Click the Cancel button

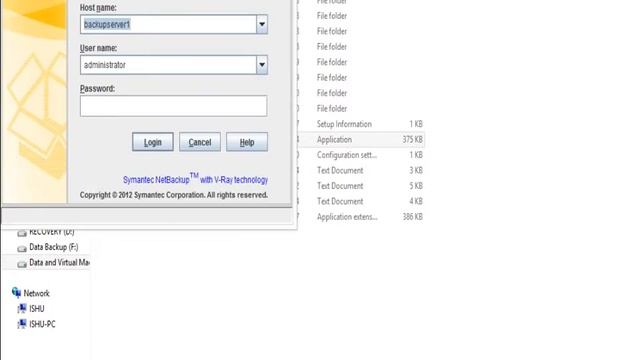[x=200, y=142]
